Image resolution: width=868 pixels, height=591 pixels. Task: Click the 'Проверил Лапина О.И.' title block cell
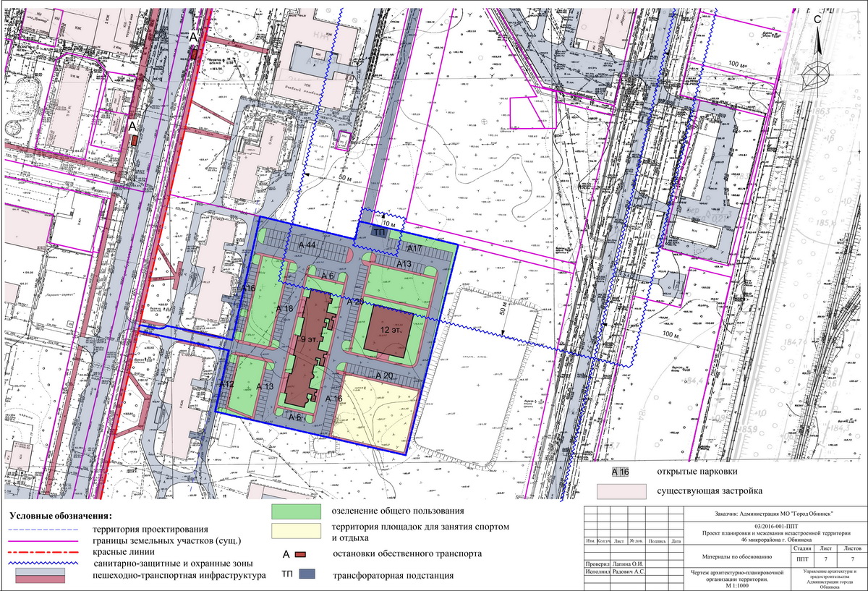coord(614,564)
